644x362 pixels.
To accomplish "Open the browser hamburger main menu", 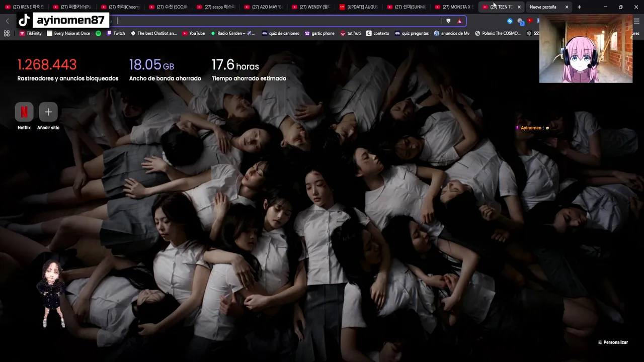I will tap(636, 21).
